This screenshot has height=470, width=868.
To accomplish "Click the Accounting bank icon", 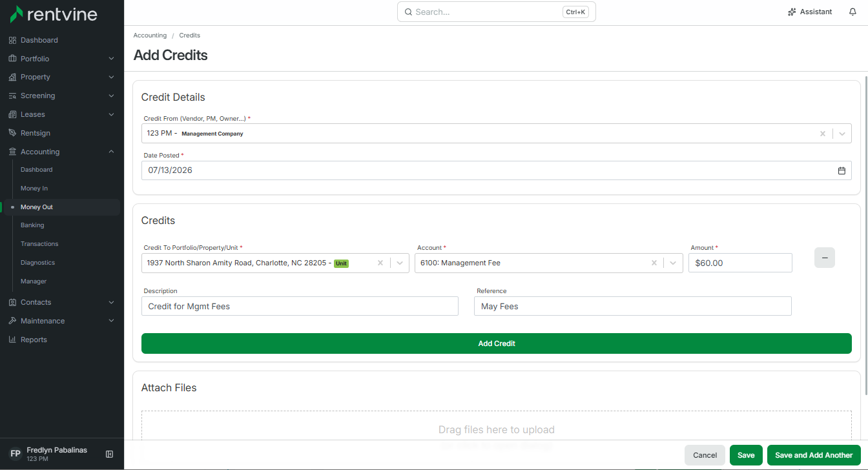I will click(x=12, y=152).
